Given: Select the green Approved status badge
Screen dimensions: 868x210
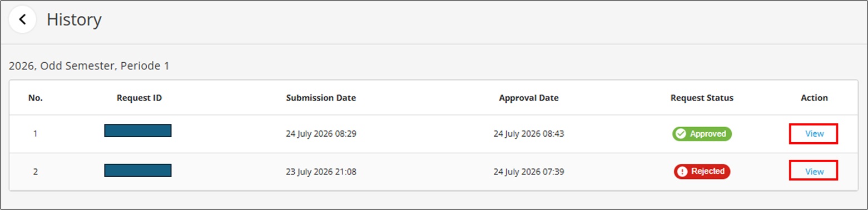Looking at the screenshot, I should pyautogui.click(x=702, y=134).
